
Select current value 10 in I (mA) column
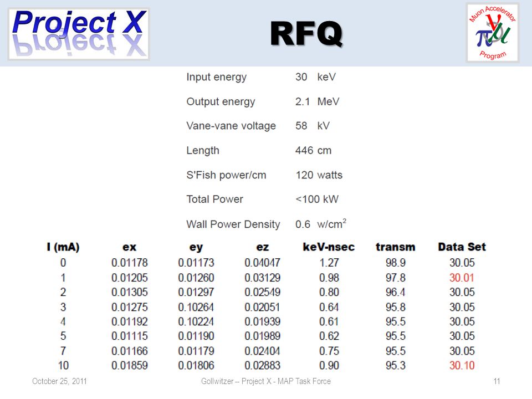(63, 366)
